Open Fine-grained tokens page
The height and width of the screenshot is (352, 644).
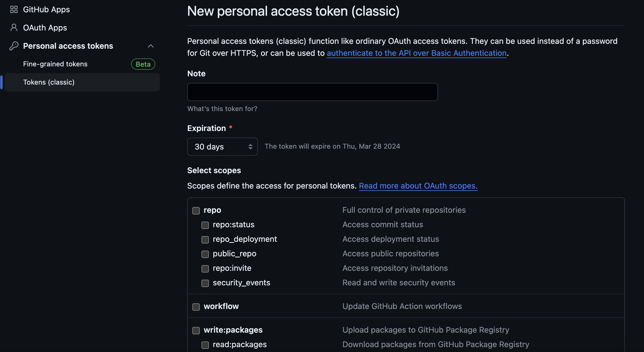click(x=55, y=64)
